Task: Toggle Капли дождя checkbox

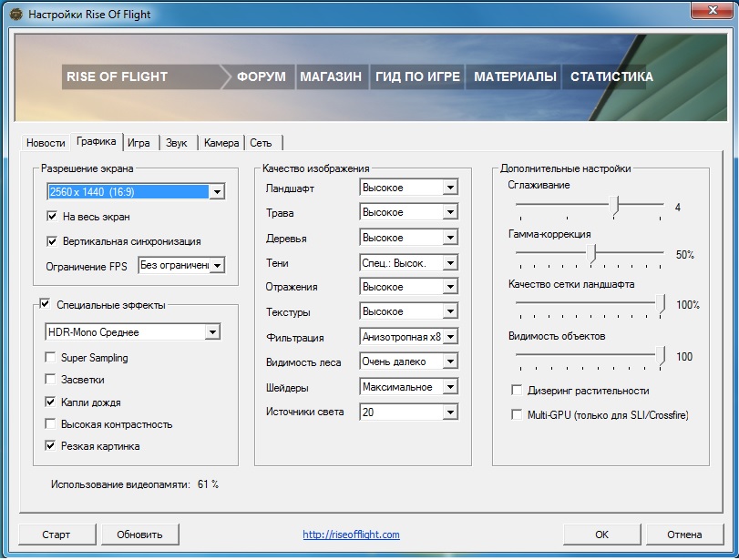Action: (50, 402)
